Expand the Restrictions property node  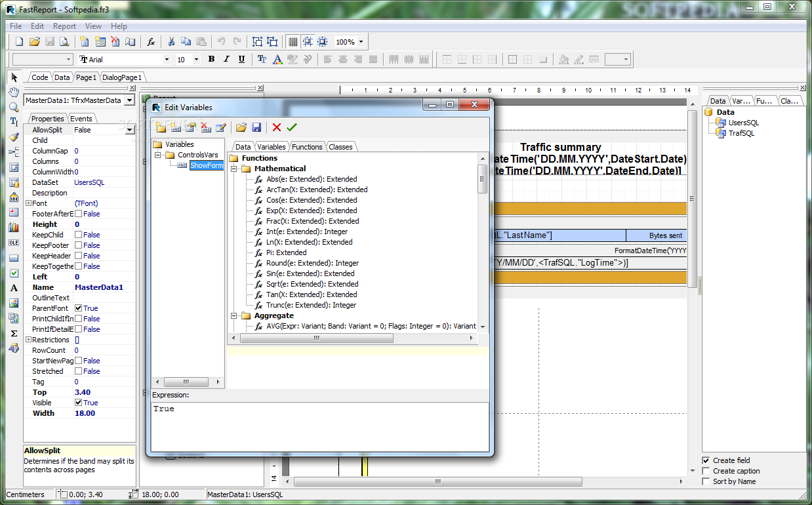[x=28, y=340]
